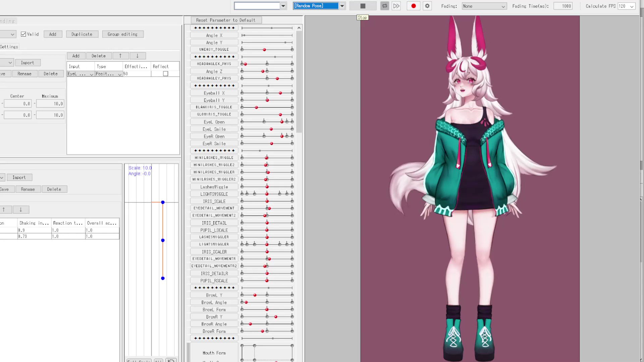The height and width of the screenshot is (362, 644).
Task: Click the Fading Time input field
Action: point(562,6)
